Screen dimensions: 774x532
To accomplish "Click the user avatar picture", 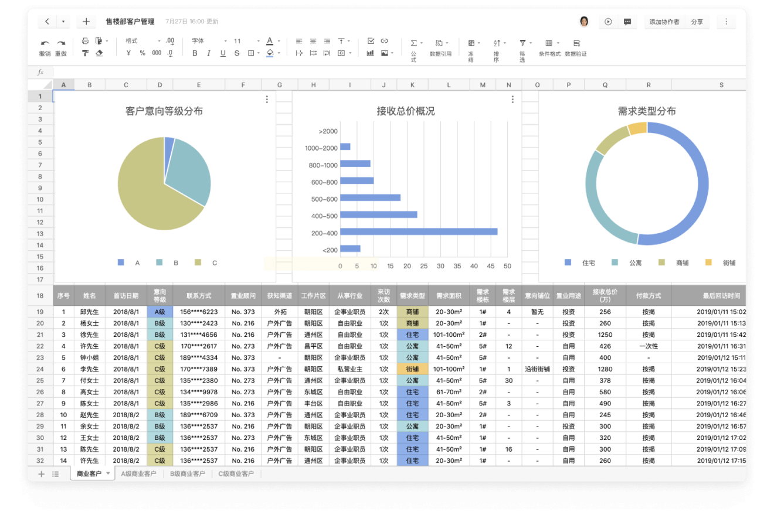I will [584, 22].
